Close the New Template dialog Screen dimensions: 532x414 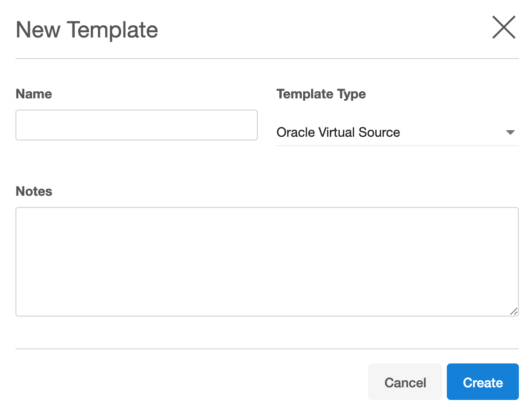504,28
